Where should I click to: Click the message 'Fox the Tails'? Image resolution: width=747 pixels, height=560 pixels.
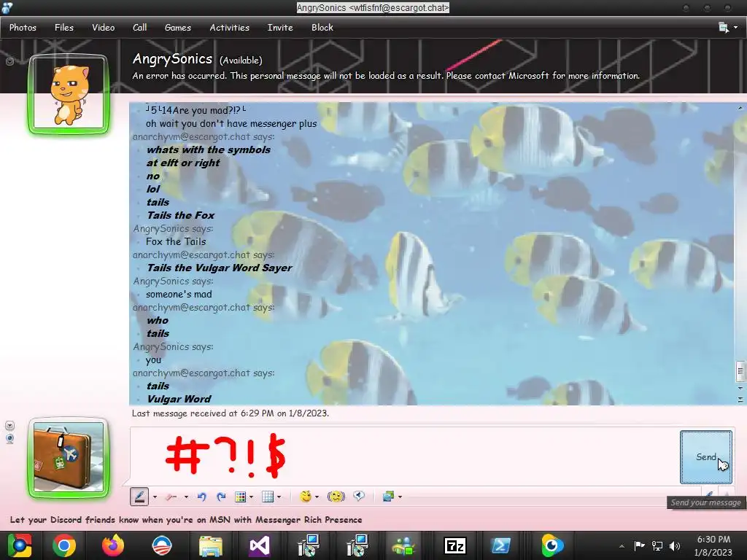176,241
